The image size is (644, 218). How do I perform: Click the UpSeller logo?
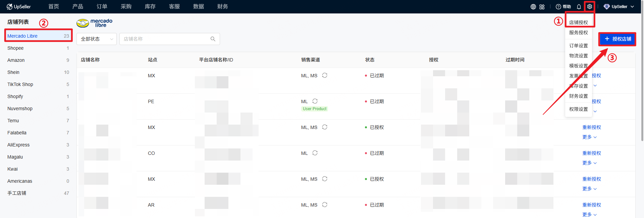pyautogui.click(x=19, y=7)
